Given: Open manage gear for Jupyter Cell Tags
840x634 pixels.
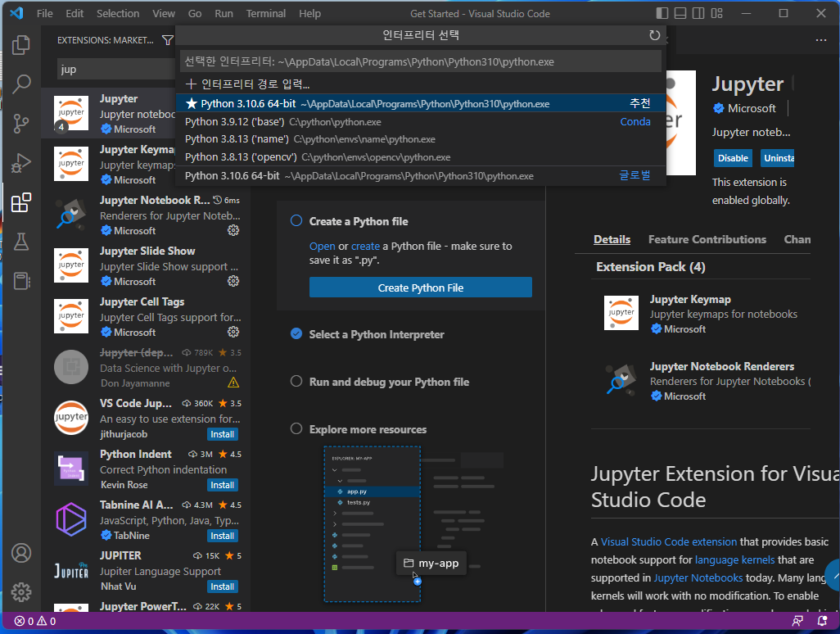Looking at the screenshot, I should click(x=233, y=332).
